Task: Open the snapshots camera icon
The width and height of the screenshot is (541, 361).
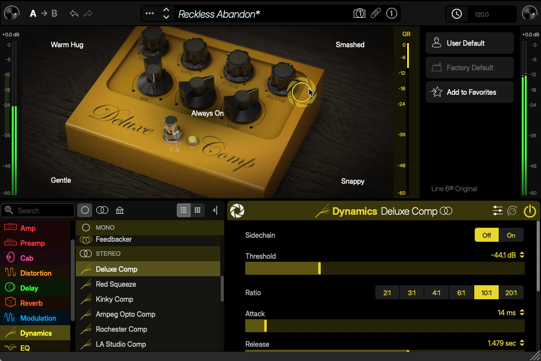Action: pos(359,14)
